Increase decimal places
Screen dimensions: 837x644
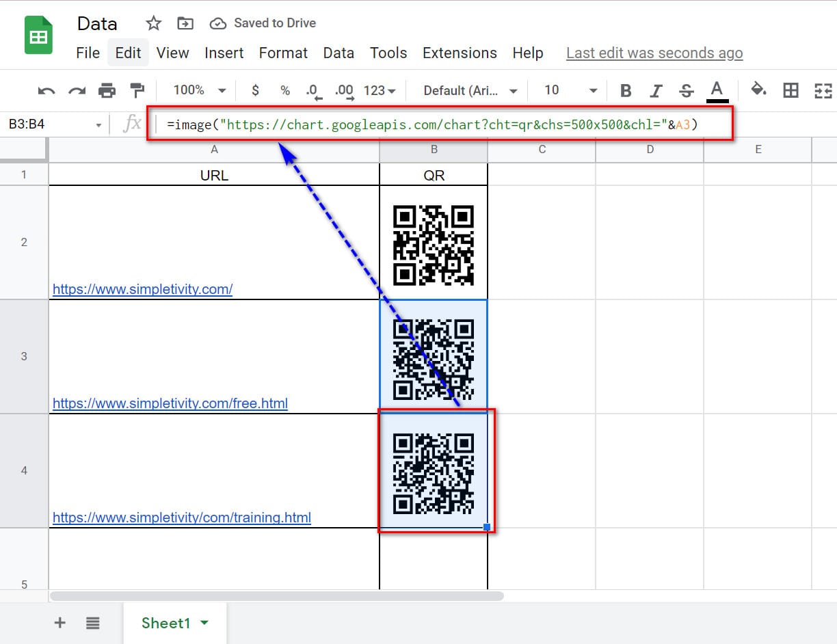pos(344,91)
